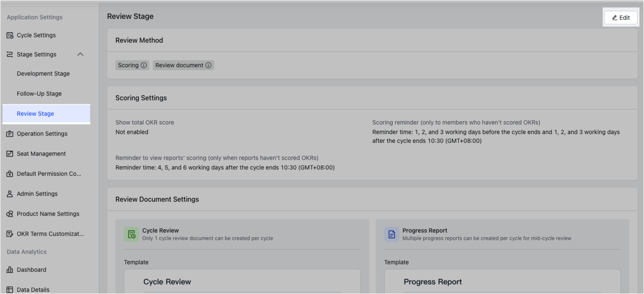Open Product Name Settings
The image size is (644, 294).
48,213
